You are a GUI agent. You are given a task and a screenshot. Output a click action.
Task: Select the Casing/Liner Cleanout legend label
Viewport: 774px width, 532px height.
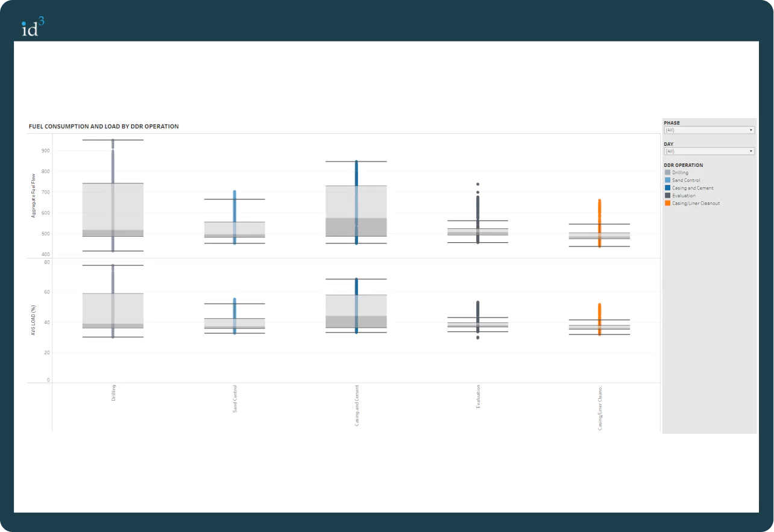tap(696, 203)
